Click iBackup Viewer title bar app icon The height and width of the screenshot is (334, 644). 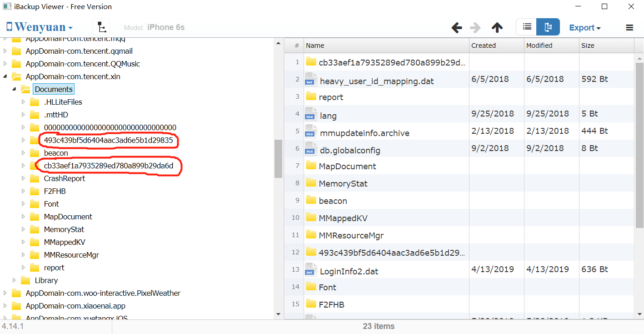7,6
